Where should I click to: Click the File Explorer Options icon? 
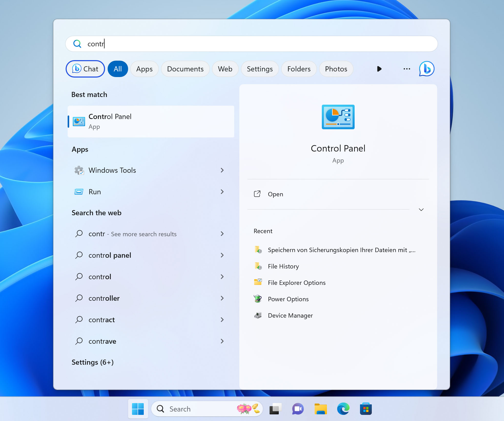258,283
